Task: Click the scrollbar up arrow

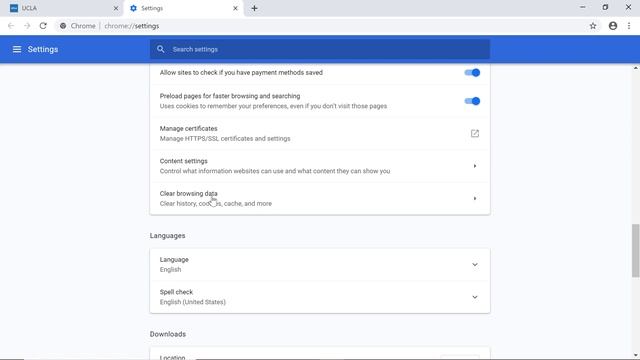Action: 636,68
